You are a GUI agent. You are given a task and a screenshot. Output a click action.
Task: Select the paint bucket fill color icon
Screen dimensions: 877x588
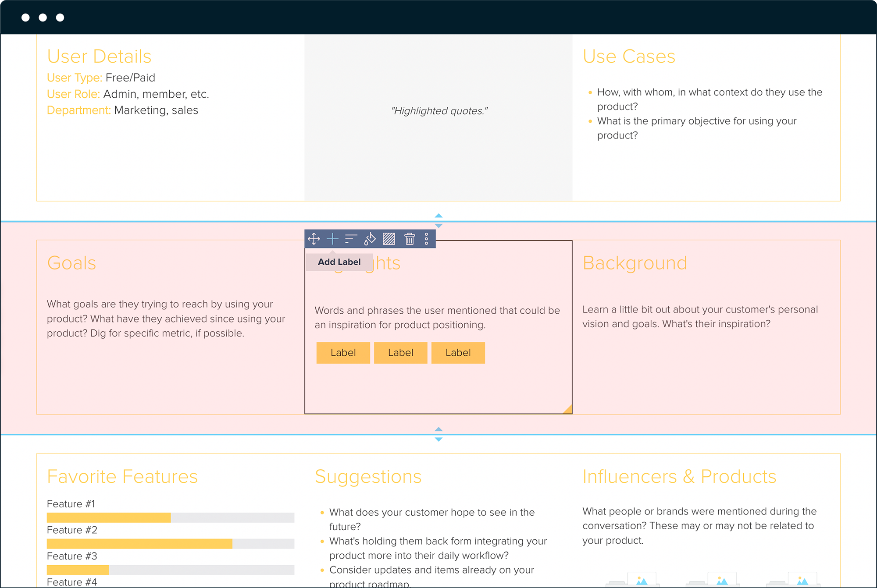click(x=370, y=239)
